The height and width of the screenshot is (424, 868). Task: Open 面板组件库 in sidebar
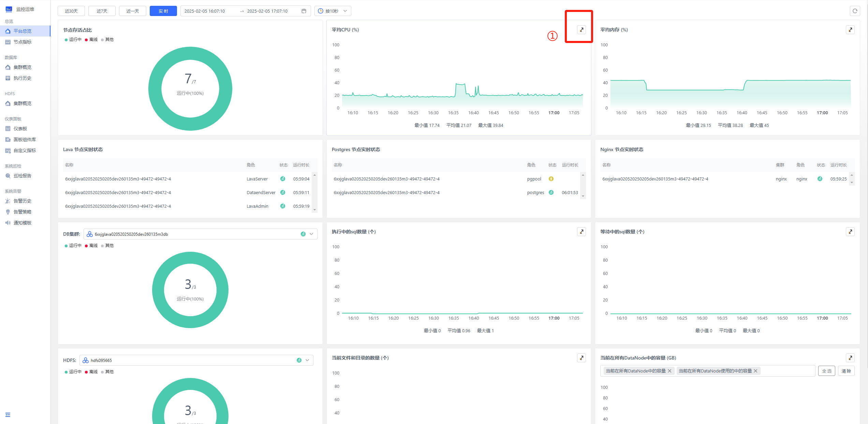pos(25,140)
